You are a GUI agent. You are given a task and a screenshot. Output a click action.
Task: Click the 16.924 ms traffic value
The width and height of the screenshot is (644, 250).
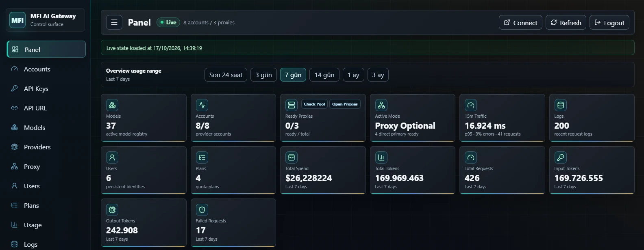[x=485, y=126]
